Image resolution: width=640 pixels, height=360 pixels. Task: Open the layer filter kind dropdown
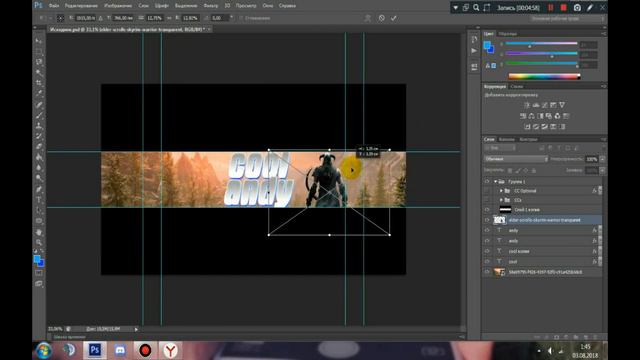click(x=500, y=148)
